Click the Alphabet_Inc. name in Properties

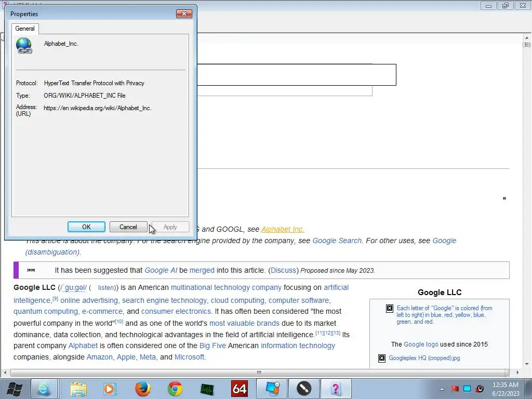pyautogui.click(x=61, y=44)
